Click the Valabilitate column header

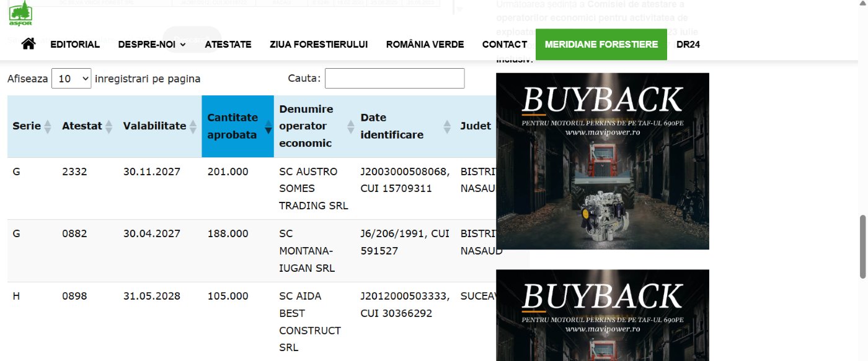click(x=160, y=126)
